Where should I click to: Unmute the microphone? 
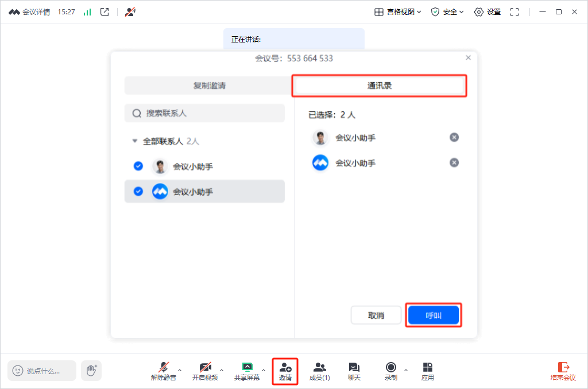(164, 371)
